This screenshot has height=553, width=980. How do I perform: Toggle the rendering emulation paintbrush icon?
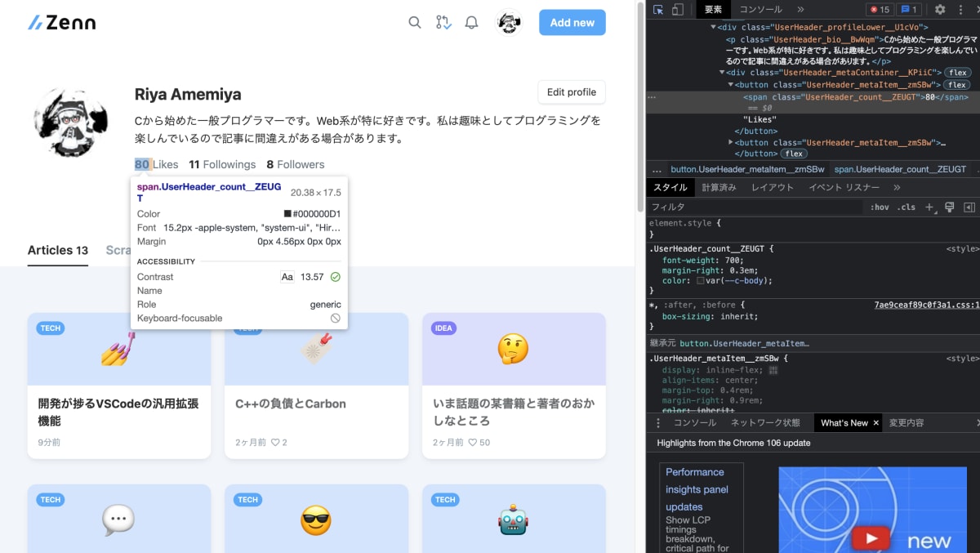949,207
